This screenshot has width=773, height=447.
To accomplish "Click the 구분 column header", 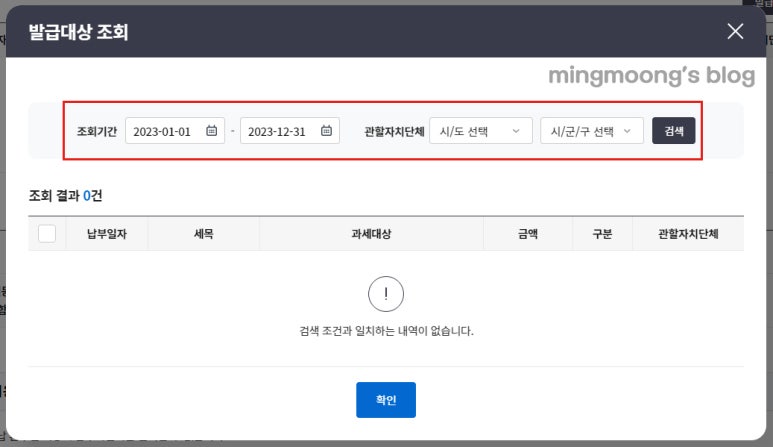I will 602,234.
